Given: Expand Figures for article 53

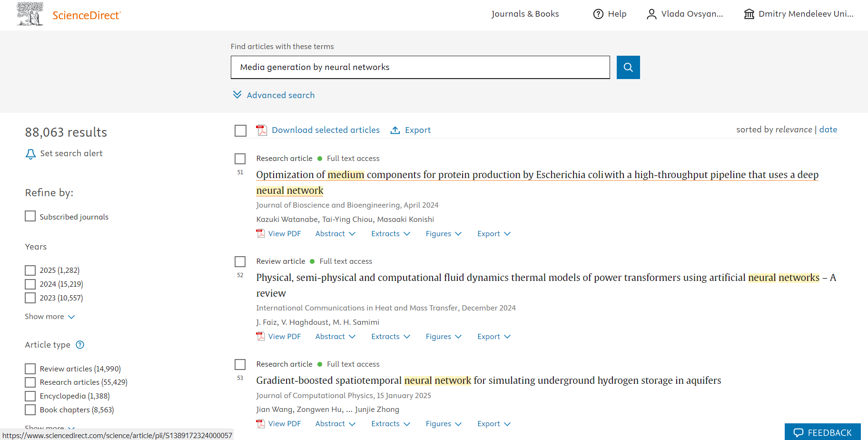Looking at the screenshot, I should 444,423.
